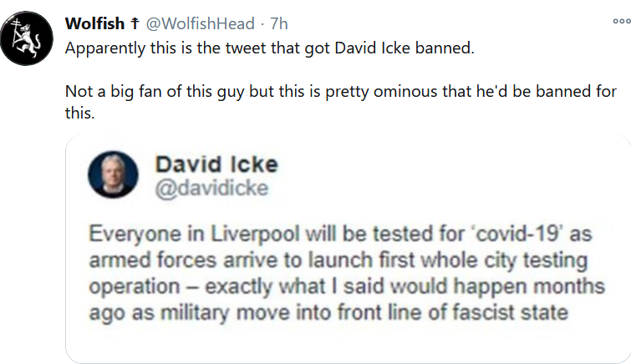Viewport: 631px width, 364px height.
Task: Click the trailing word 'this.' in tweet
Action: [80, 113]
